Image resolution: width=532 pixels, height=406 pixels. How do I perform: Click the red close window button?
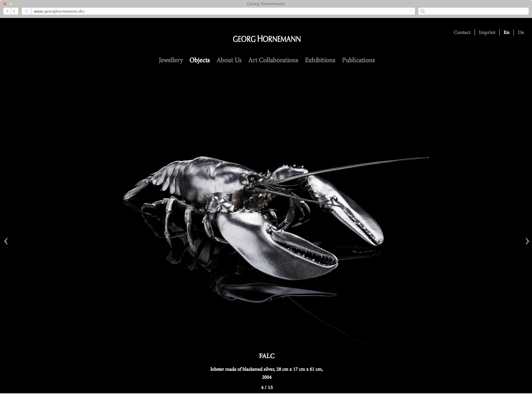5,4
